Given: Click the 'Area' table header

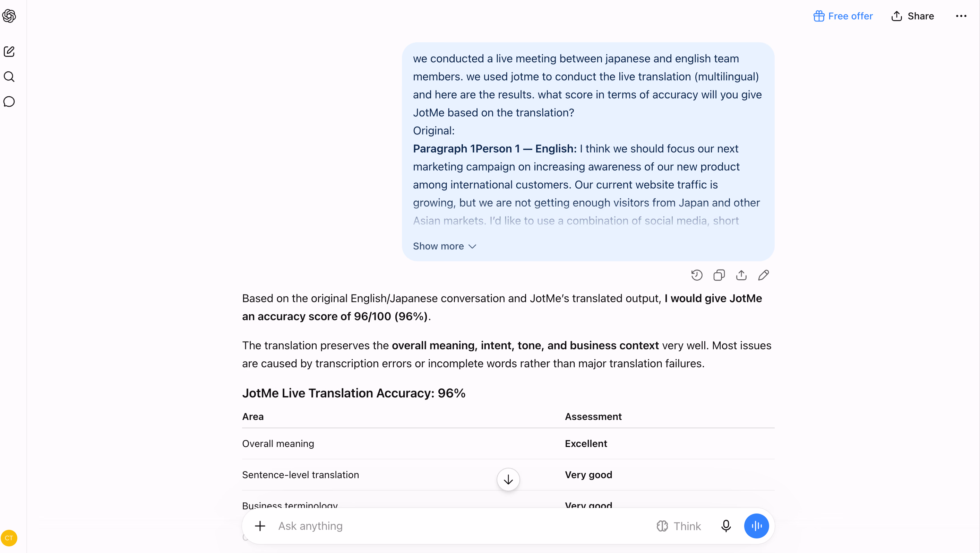Looking at the screenshot, I should (x=253, y=416).
